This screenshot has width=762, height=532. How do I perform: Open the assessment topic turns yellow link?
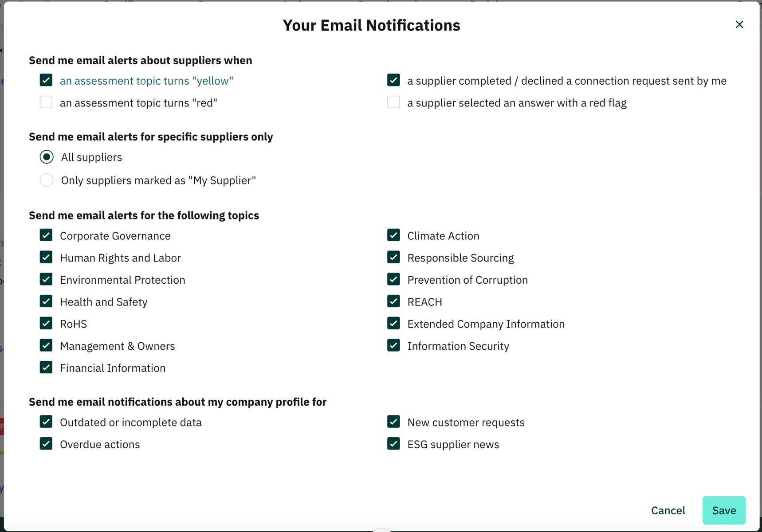click(147, 81)
